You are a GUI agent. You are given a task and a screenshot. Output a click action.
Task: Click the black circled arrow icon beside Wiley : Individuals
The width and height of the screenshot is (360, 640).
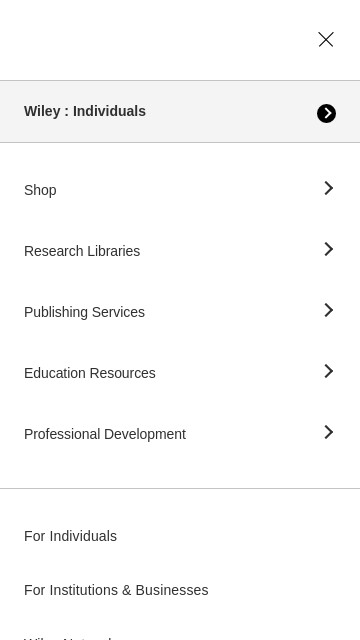click(327, 113)
